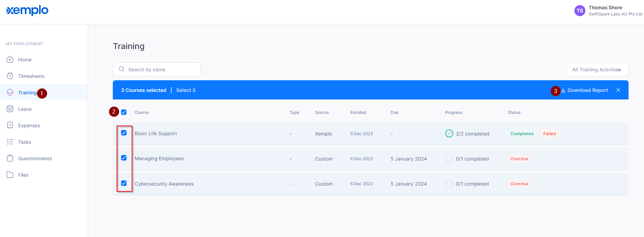Viewport: 644px width, 237px height.
Task: Click 2/2 completed text
Action: pos(473,134)
